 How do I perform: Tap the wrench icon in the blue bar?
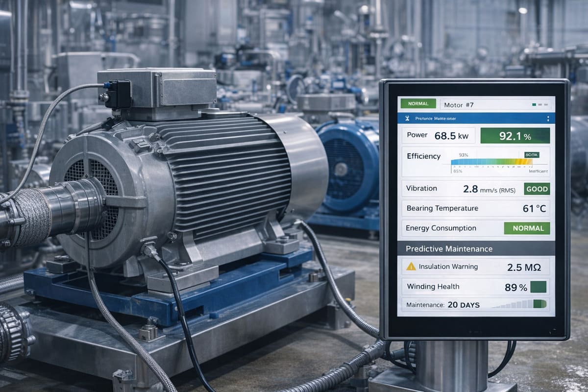coord(408,119)
